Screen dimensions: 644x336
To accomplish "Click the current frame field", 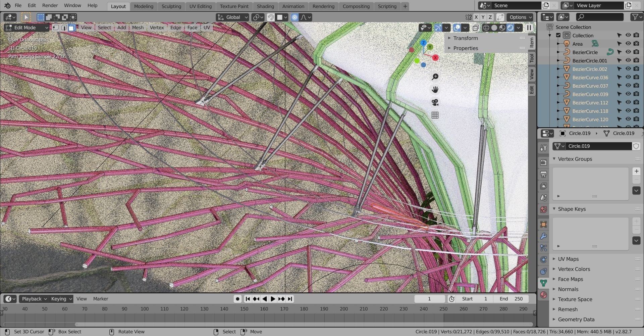I will pos(429,299).
